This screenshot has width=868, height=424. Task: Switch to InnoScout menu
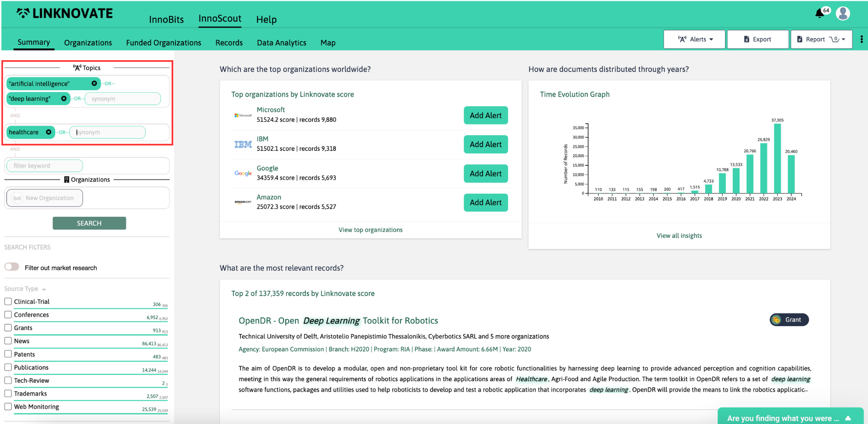(220, 19)
